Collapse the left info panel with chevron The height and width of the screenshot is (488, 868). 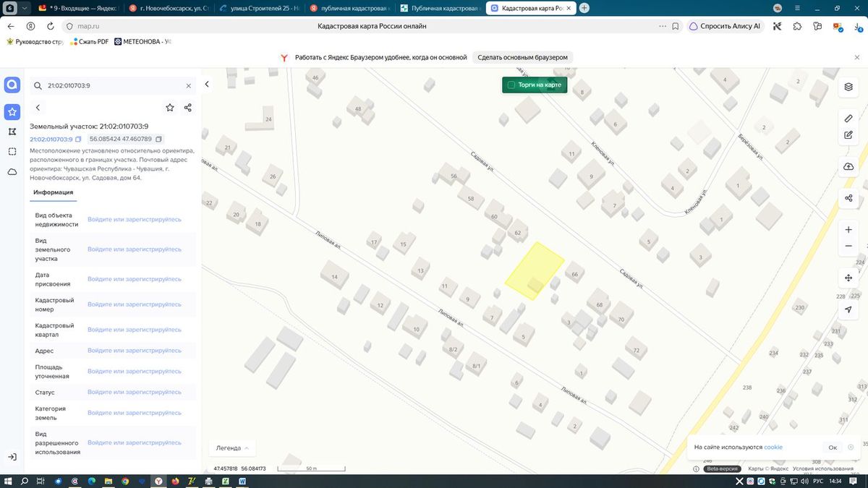207,85
